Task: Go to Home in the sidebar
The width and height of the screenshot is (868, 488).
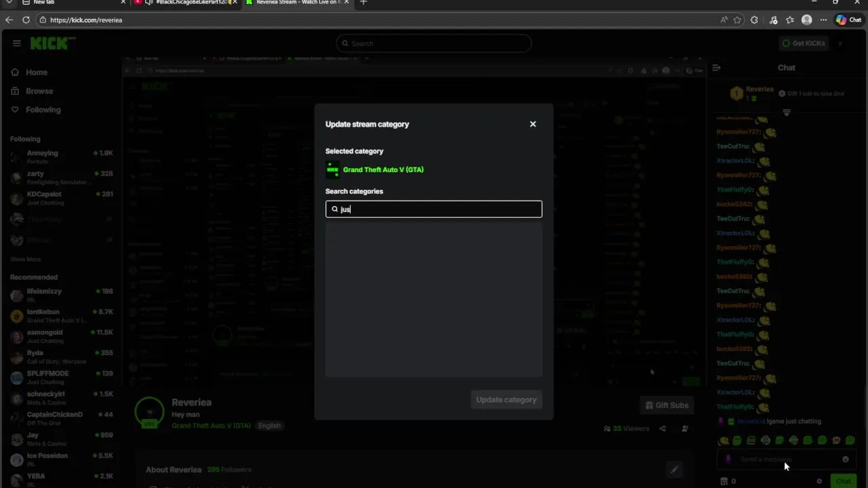Action: pyautogui.click(x=37, y=73)
